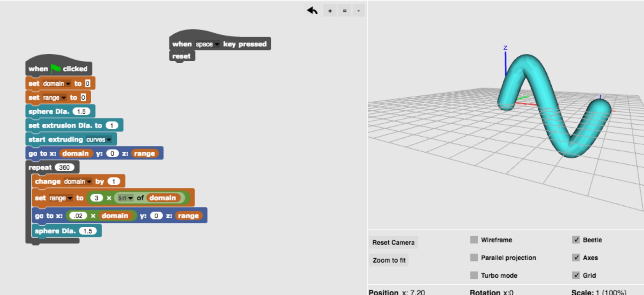Turn on Turbo mode checkbox
The width and height of the screenshot is (644, 295).
[474, 275]
